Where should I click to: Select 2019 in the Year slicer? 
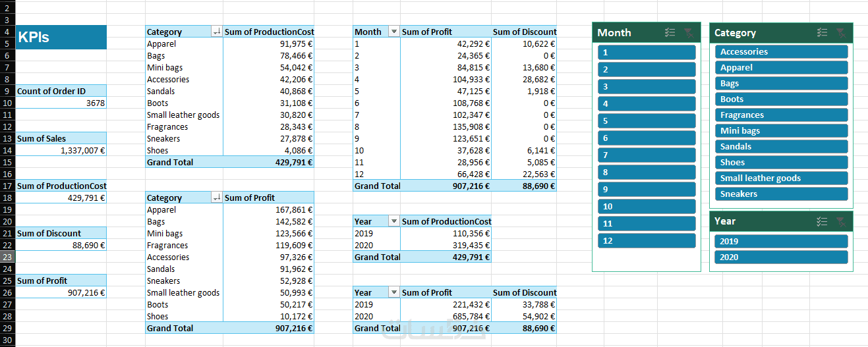click(x=781, y=241)
